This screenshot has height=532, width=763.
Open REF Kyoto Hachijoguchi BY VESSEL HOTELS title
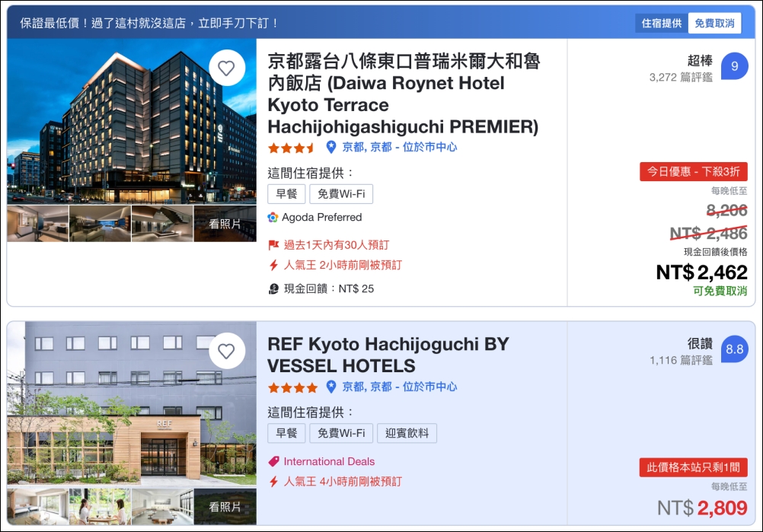[388, 355]
